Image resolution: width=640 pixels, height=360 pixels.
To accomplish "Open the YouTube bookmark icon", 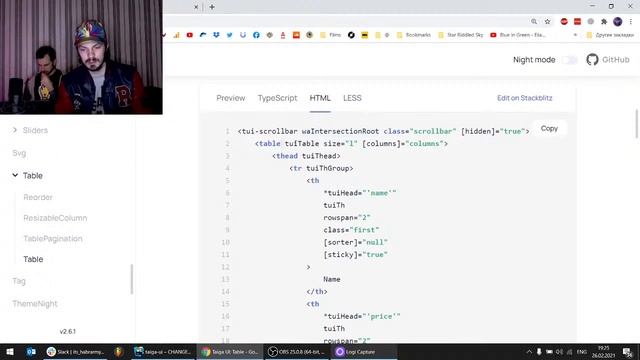I will pyautogui.click(x=190, y=35).
